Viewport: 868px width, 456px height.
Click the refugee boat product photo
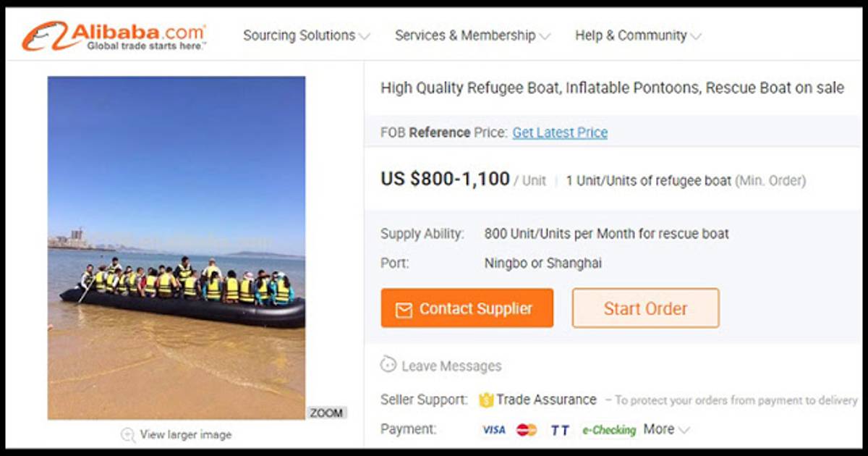point(176,248)
